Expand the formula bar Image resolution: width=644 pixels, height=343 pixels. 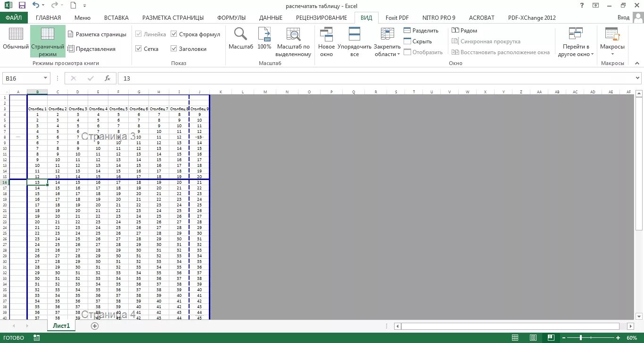[637, 78]
